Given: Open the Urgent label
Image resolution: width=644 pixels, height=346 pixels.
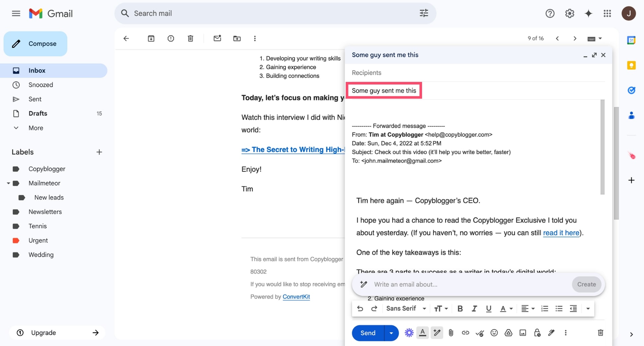Looking at the screenshot, I should (38, 241).
